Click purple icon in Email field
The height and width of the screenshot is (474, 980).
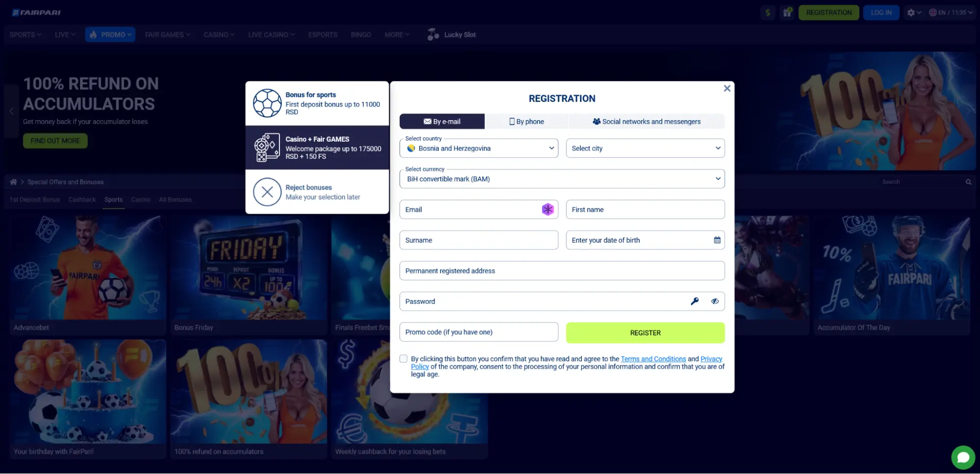(548, 210)
